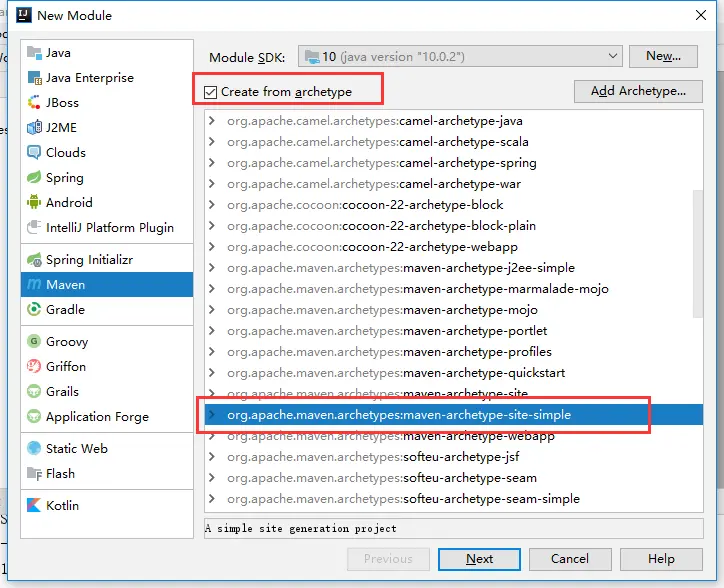Click the Maven m icon
The height and width of the screenshot is (588, 724).
34,285
